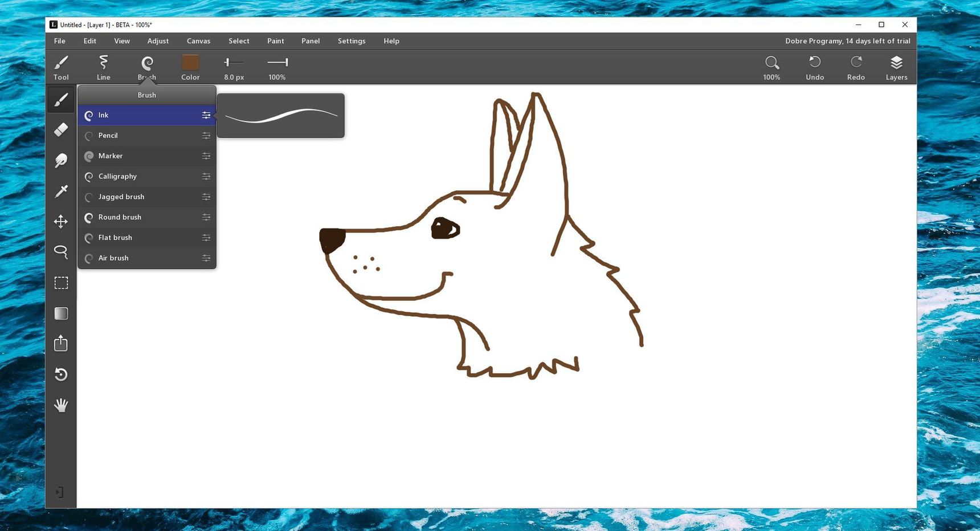The width and height of the screenshot is (980, 531).
Task: Open settings sliders icon for Calligraphy
Action: tap(206, 177)
